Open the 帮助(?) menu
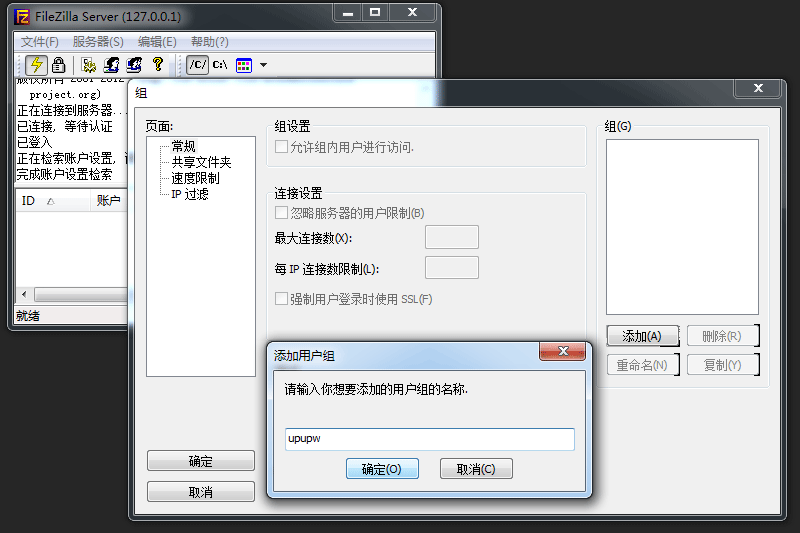This screenshot has width=800, height=533. [x=210, y=42]
